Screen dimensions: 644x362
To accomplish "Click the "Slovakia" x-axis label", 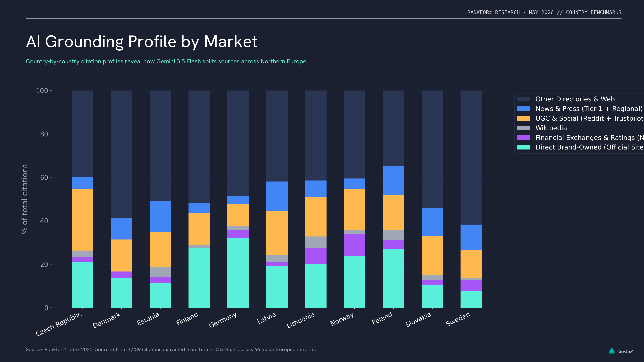I will click(418, 320).
